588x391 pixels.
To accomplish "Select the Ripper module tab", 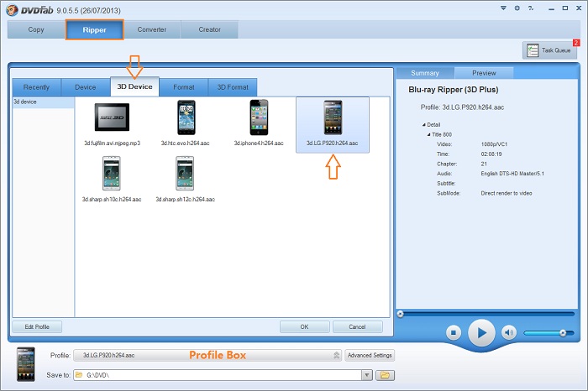I will pos(94,30).
